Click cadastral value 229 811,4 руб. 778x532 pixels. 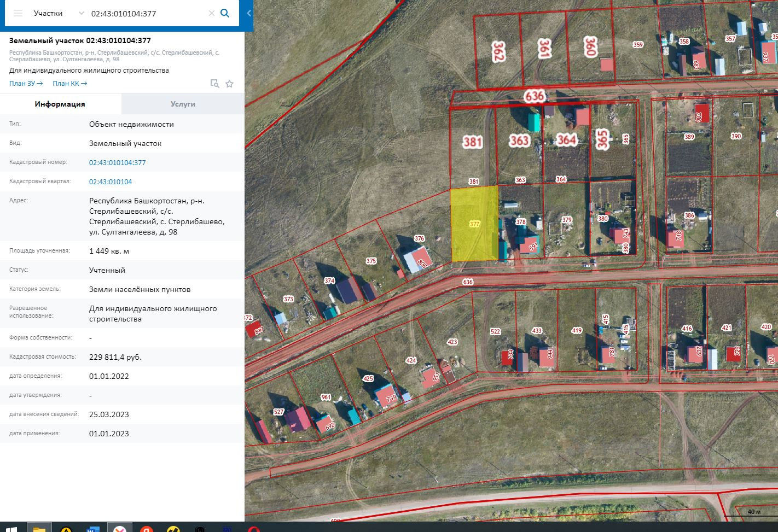(115, 357)
